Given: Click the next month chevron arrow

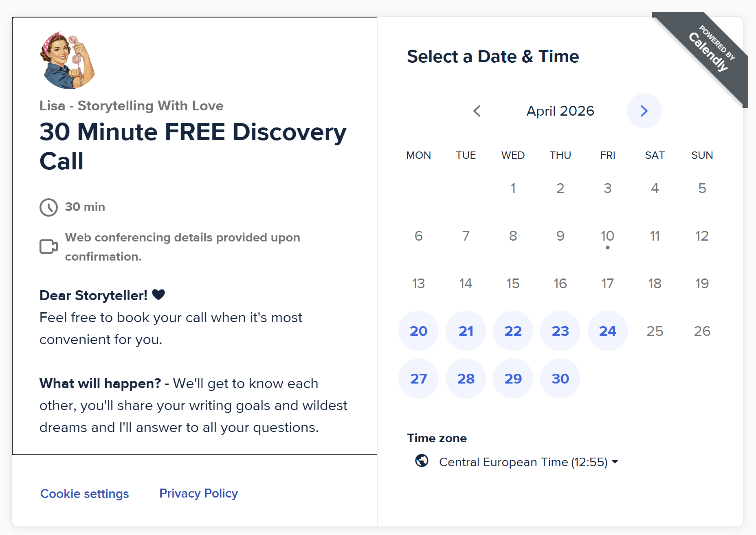Looking at the screenshot, I should pyautogui.click(x=644, y=111).
